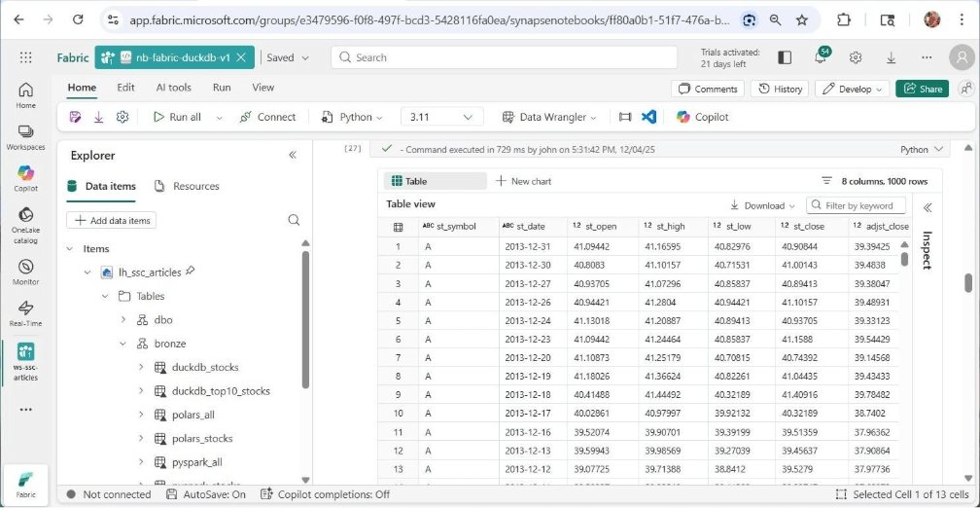Toggle AutoSave in status bar
The width and height of the screenshot is (980, 508).
pyautogui.click(x=206, y=494)
